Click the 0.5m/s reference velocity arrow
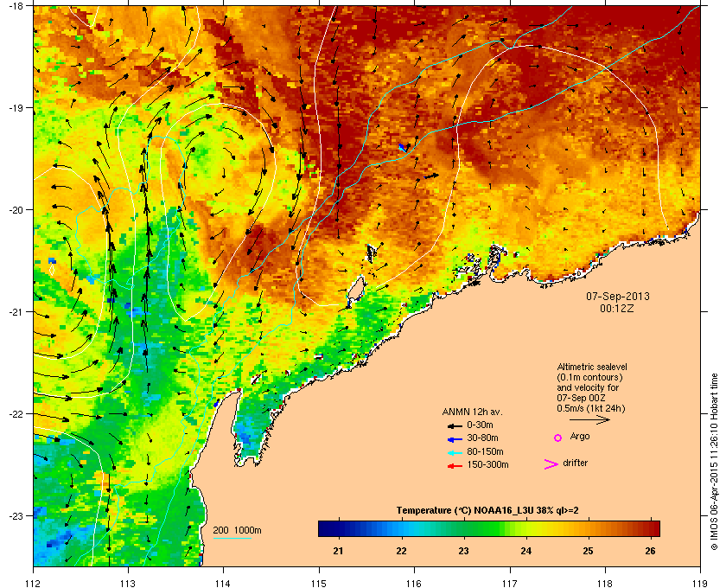The image size is (726, 588). (589, 420)
